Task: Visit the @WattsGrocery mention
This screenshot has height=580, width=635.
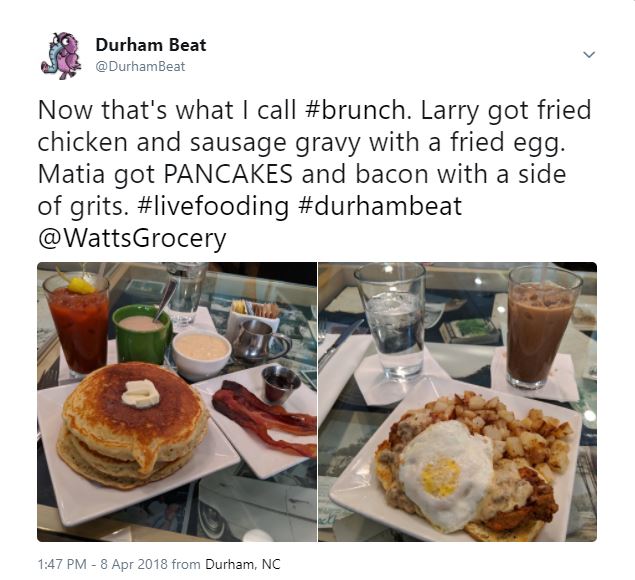Action: click(132, 238)
